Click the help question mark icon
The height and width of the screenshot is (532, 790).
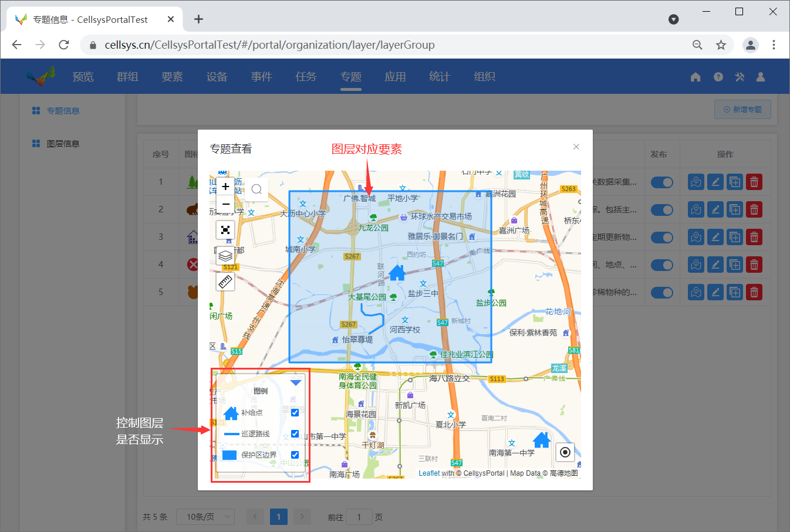[x=718, y=77]
